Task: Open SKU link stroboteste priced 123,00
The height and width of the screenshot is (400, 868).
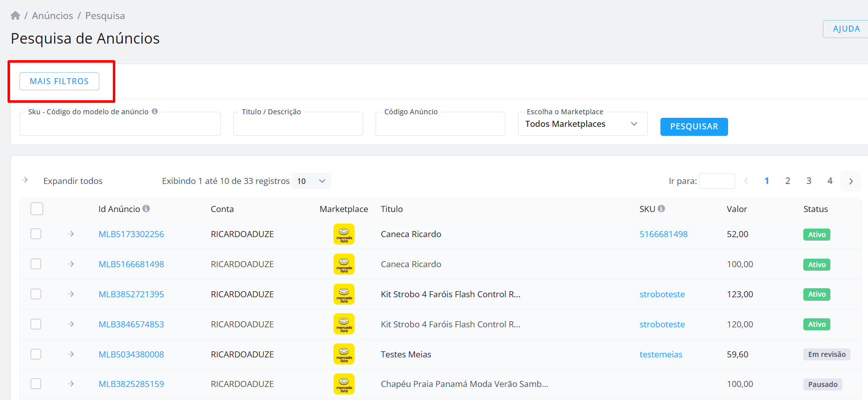Action: pyautogui.click(x=662, y=294)
